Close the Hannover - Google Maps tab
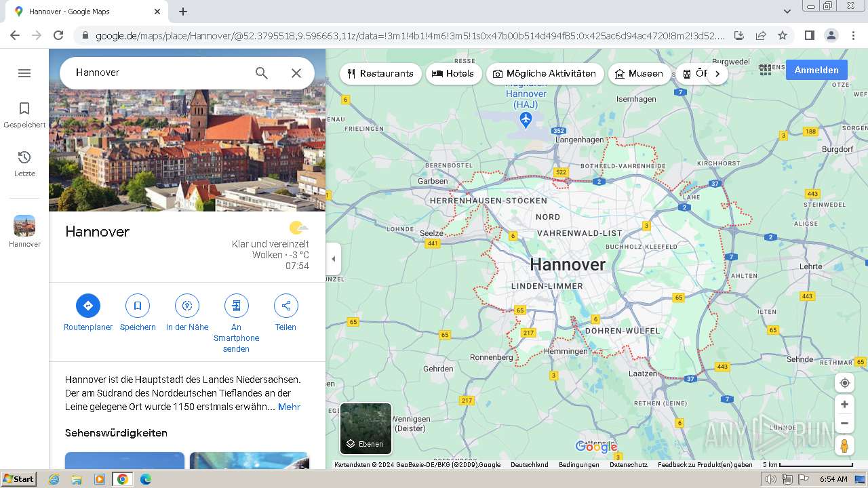The width and height of the screenshot is (868, 488). (157, 12)
